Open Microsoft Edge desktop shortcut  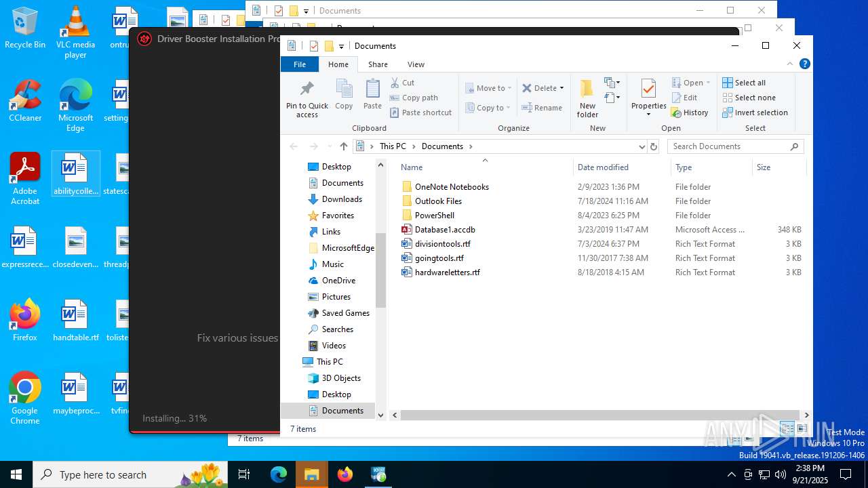(x=75, y=106)
